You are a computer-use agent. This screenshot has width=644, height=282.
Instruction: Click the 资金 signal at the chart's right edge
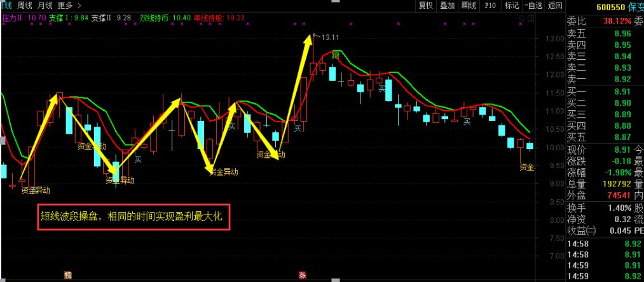527,167
